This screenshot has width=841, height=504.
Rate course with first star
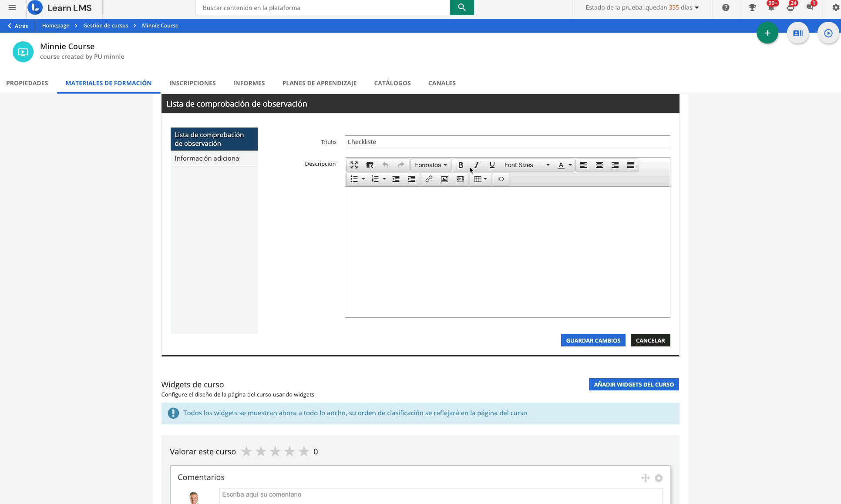coord(246,451)
